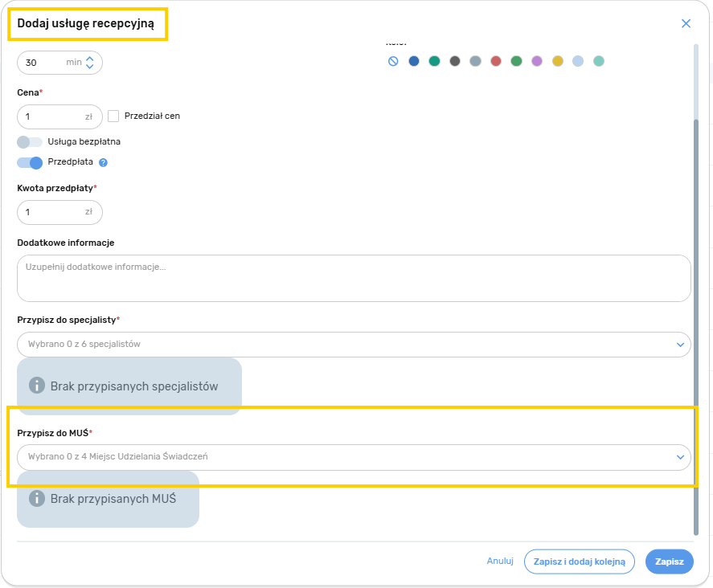This screenshot has height=588, width=713.
Task: Click the Zapisz button
Action: click(669, 561)
